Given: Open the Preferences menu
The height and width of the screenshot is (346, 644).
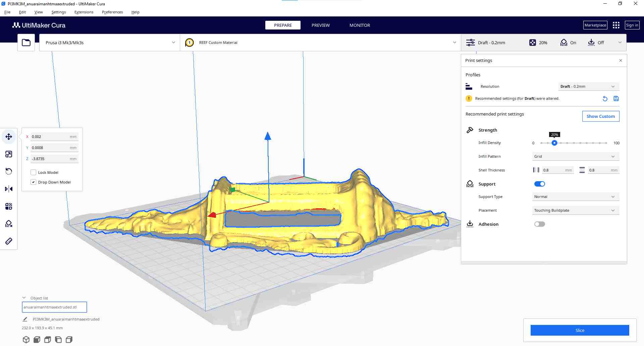Looking at the screenshot, I should 112,12.
